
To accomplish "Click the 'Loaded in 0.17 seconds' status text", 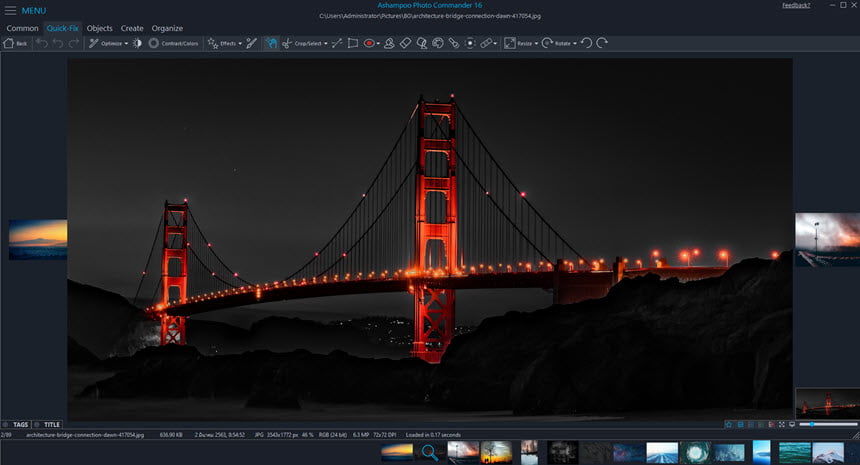I will [433, 435].
